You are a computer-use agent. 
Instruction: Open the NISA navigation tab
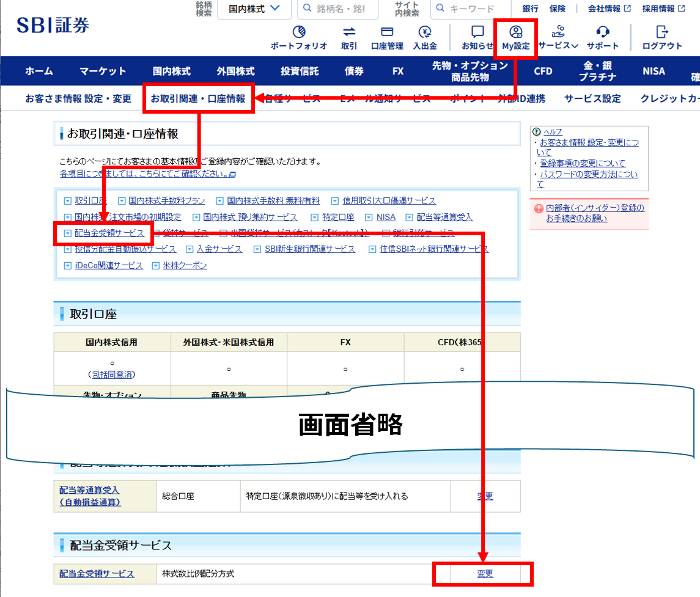click(x=654, y=71)
